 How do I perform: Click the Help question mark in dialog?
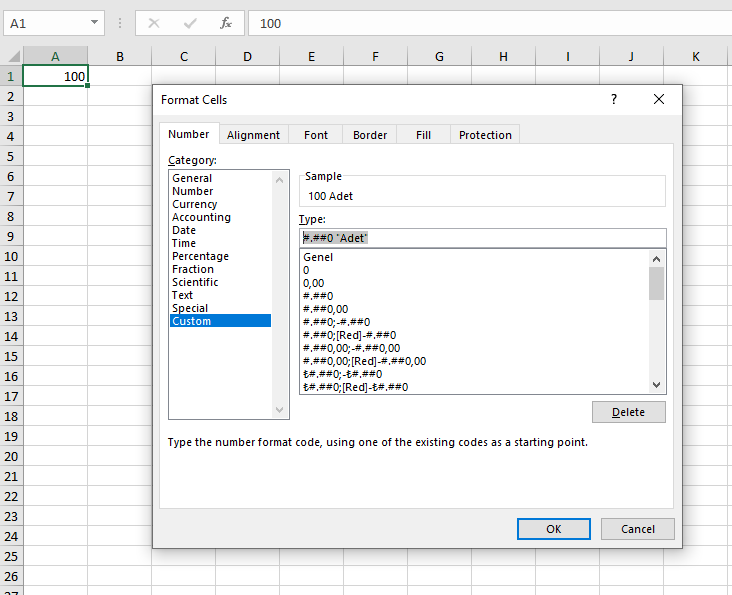pos(614,99)
